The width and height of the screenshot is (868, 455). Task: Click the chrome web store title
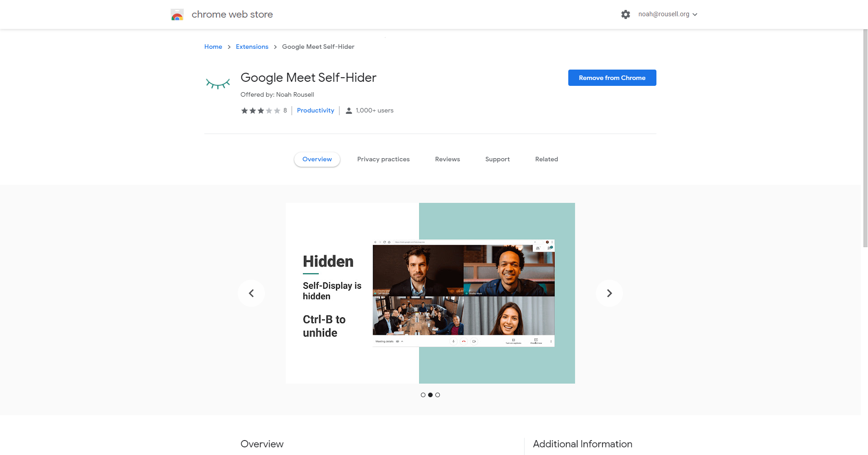(x=232, y=14)
